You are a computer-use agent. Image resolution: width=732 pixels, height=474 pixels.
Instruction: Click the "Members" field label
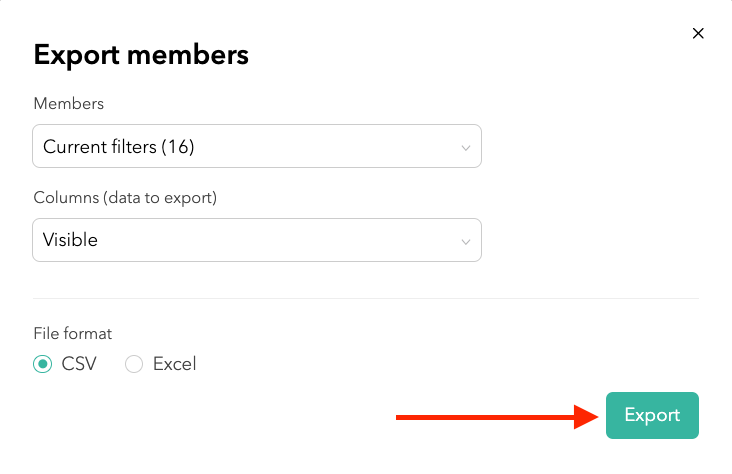68,103
